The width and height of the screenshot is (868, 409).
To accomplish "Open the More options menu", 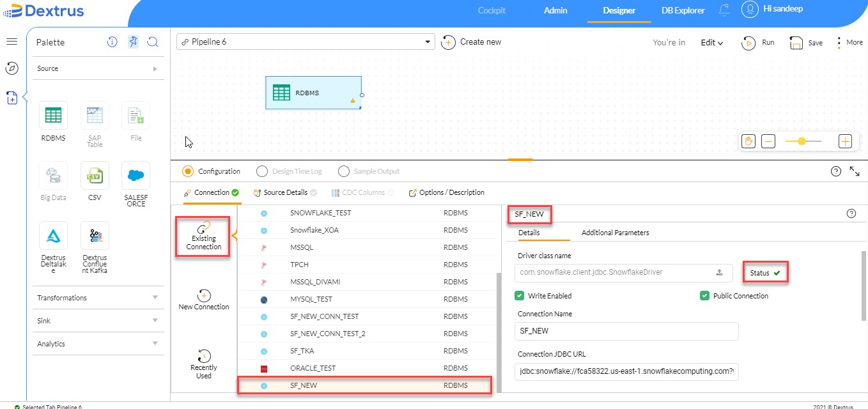I will pos(849,43).
